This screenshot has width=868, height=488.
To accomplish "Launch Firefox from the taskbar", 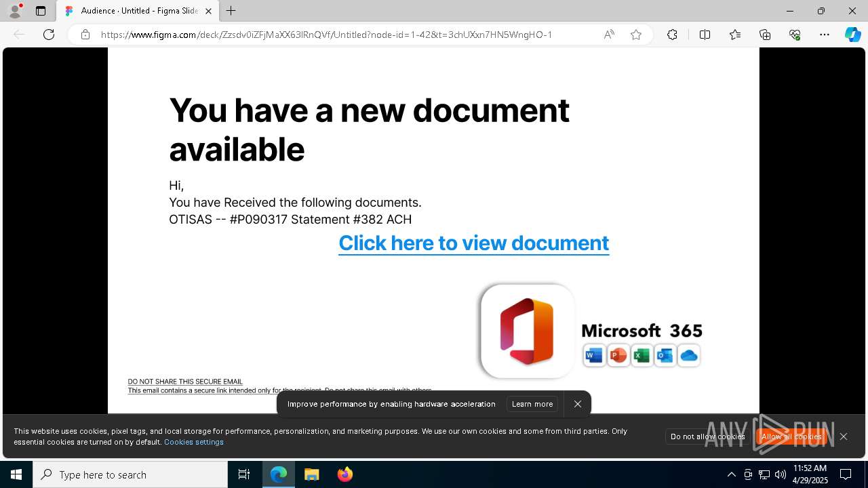I will [344, 474].
